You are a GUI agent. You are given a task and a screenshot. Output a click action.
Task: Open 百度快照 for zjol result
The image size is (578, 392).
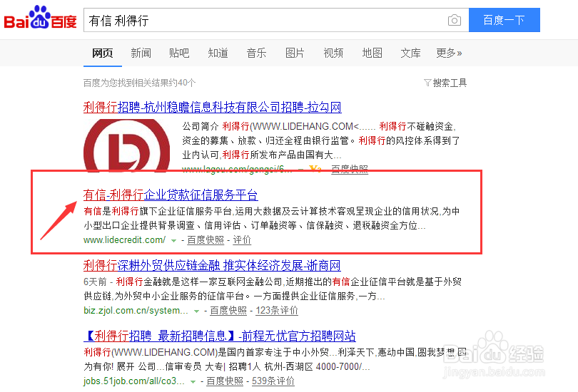click(x=228, y=311)
